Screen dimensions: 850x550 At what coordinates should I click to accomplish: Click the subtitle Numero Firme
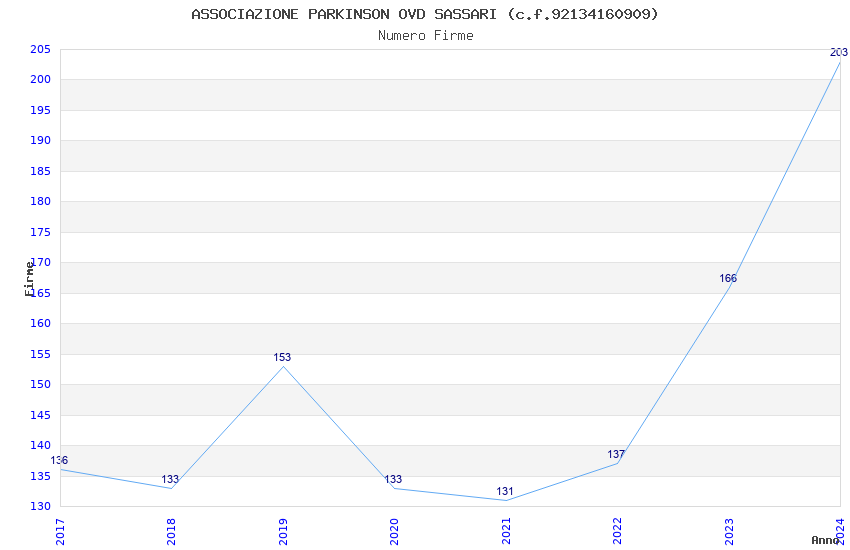pos(426,36)
